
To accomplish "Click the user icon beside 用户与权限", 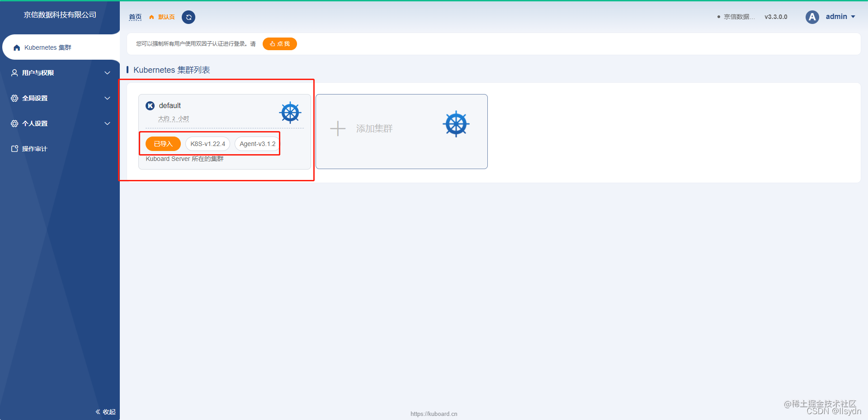I will [14, 73].
